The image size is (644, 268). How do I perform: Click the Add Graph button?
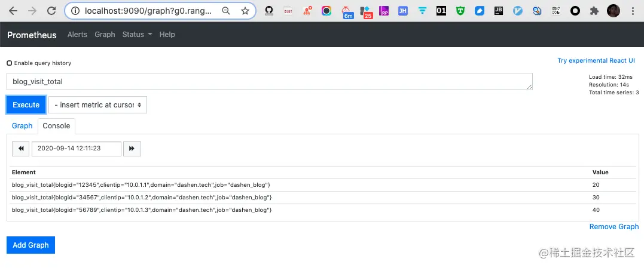coord(31,245)
